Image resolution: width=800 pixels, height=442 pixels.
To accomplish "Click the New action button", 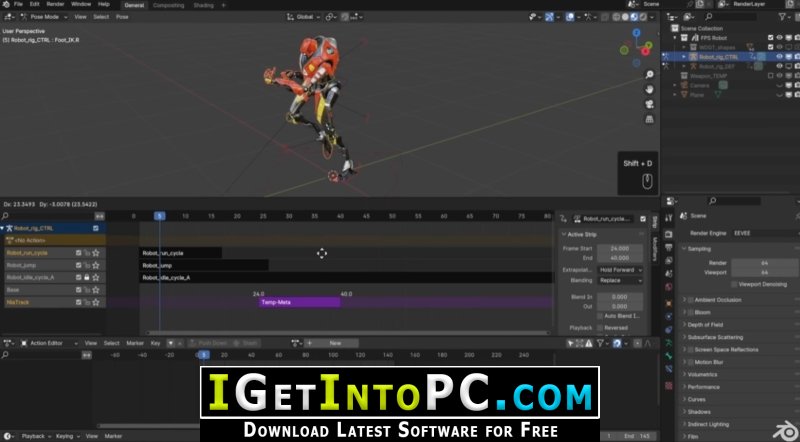I will 335,343.
